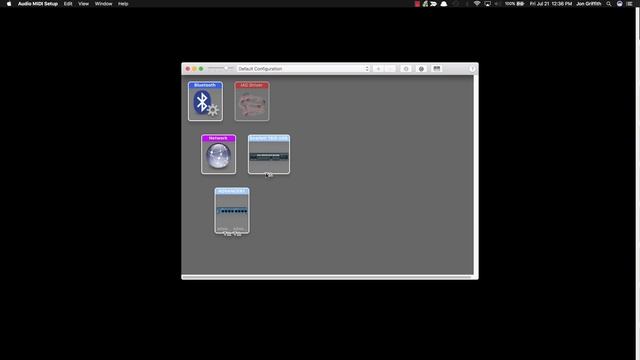Click the Add Device plus button
This screenshot has height=360, width=640.
pyautogui.click(x=378, y=69)
